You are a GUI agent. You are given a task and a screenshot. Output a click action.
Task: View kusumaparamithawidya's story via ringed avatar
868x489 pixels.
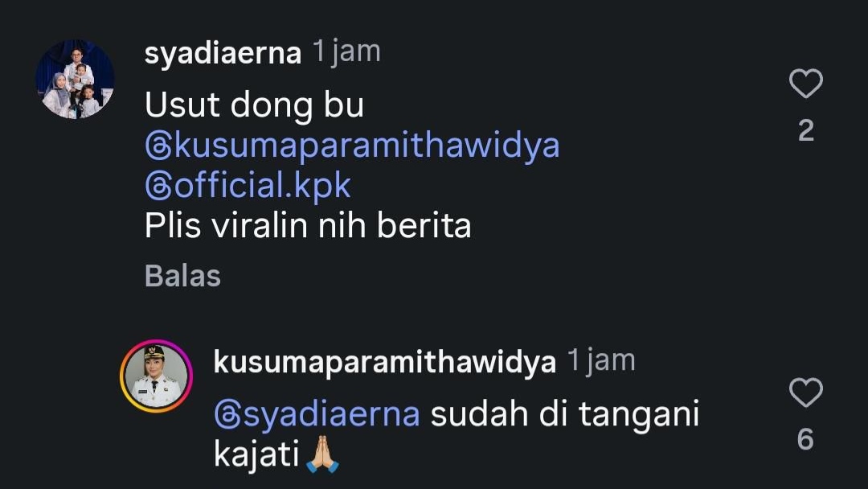click(156, 376)
